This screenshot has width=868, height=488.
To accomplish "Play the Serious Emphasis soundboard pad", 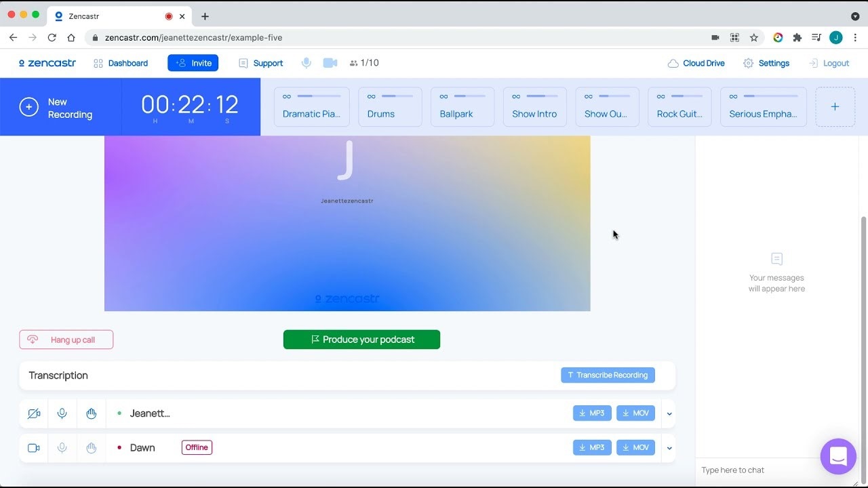I will pos(764,107).
